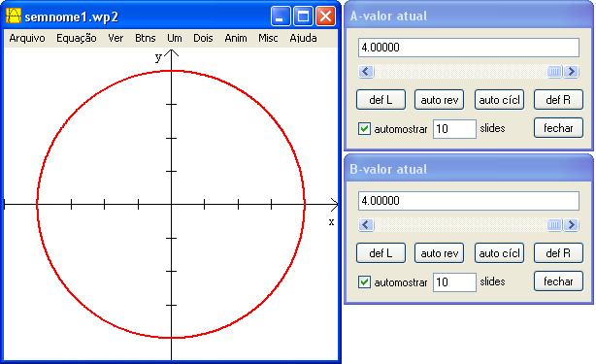Click right arrow of A-value scrollbar
Screen dimensions: 596x364
(571, 72)
